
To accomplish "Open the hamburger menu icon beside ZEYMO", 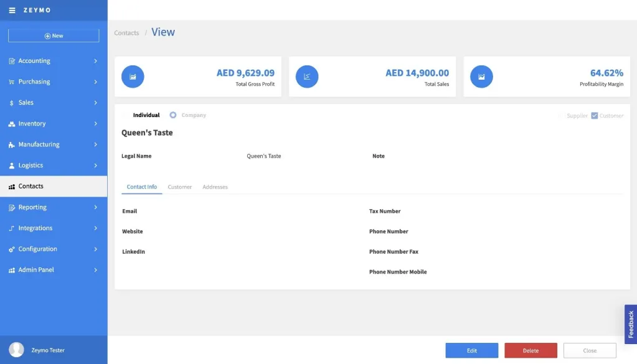I will (12, 10).
